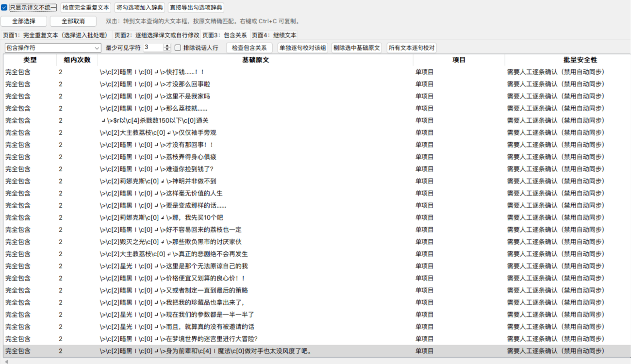This screenshot has width=631, height=364.
Task: Click the 全部取消 button
Action: [73, 21]
